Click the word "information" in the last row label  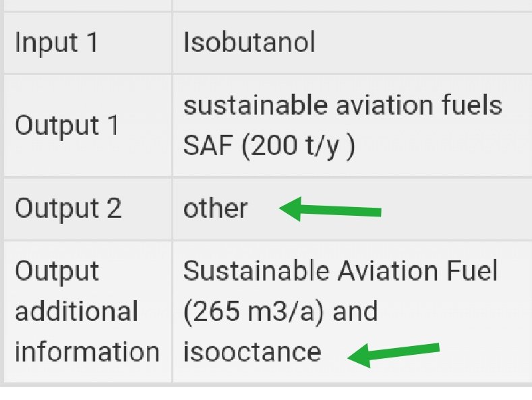[87, 352]
